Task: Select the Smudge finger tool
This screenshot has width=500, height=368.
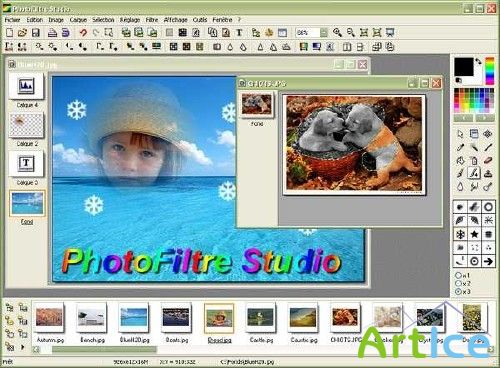Action: click(474, 186)
